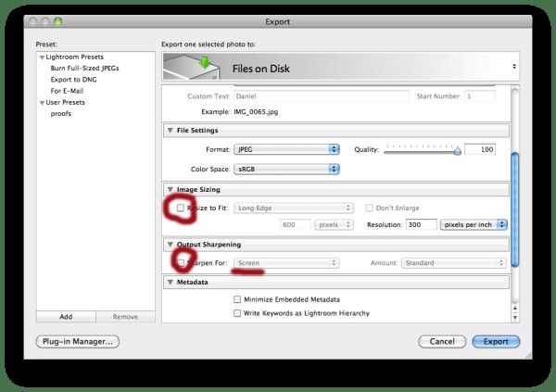Collapse the Metadata section
The height and width of the screenshot is (392, 556).
pos(171,282)
